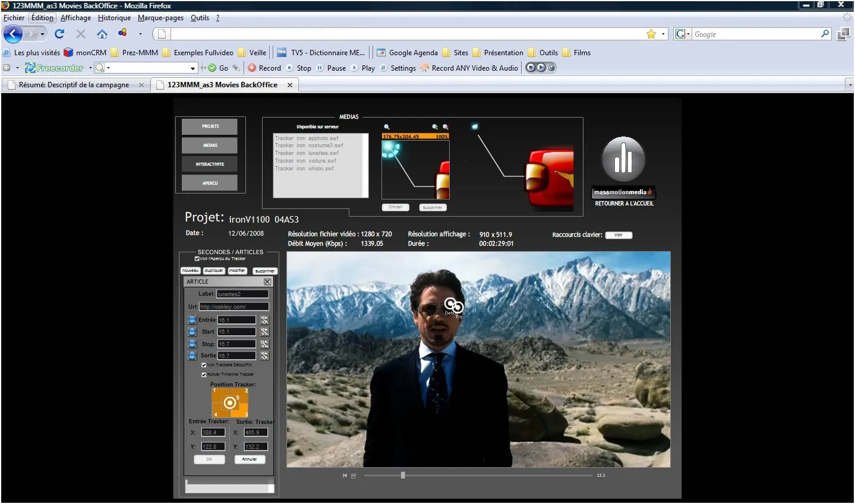Select position 5 in the Position Tracker grid

(229, 403)
